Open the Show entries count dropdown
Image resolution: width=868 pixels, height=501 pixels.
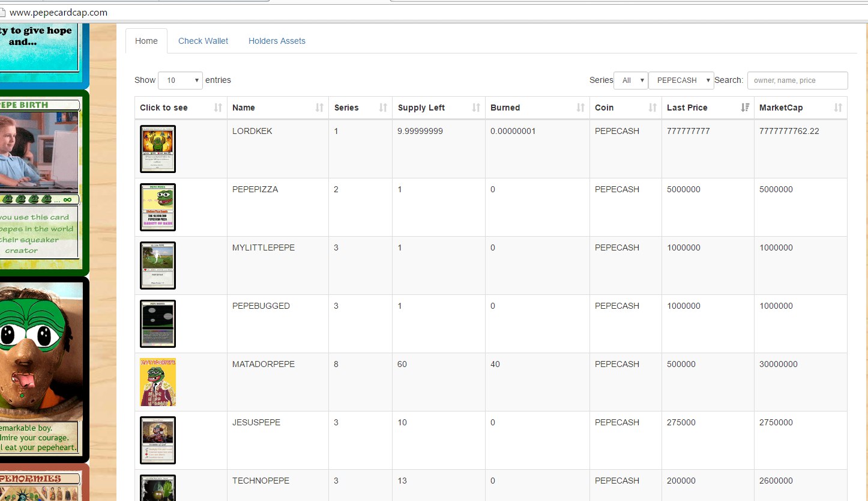coord(180,80)
